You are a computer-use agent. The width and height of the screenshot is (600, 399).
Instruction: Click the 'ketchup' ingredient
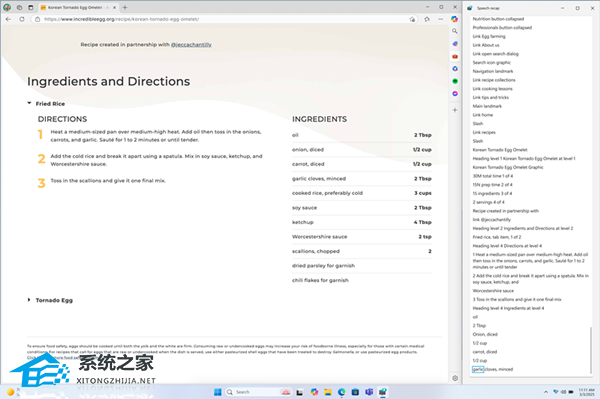coord(303,222)
